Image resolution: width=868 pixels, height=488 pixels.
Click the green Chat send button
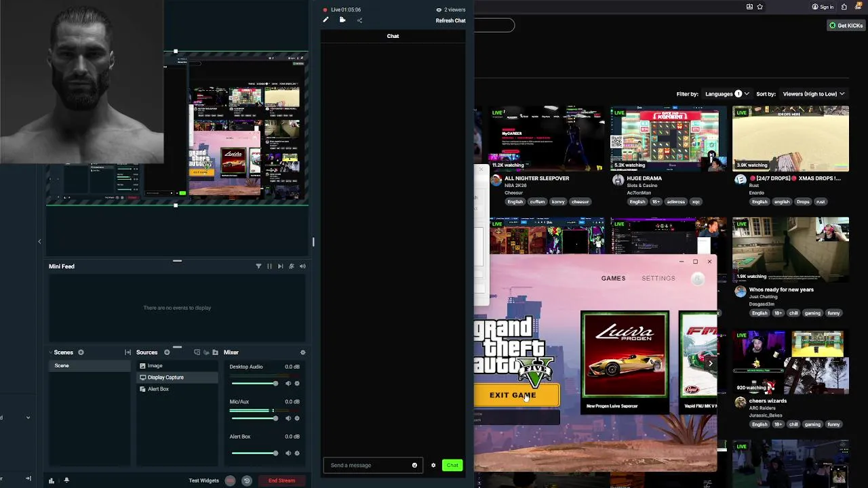pyautogui.click(x=452, y=465)
